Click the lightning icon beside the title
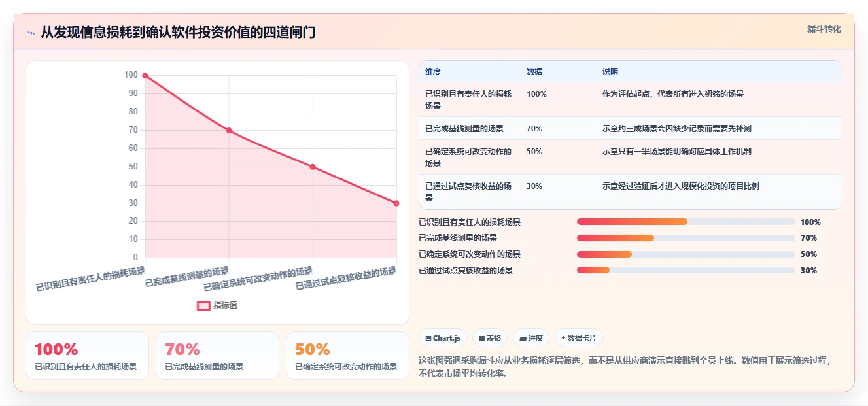Image resolution: width=868 pixels, height=406 pixels. (31, 32)
